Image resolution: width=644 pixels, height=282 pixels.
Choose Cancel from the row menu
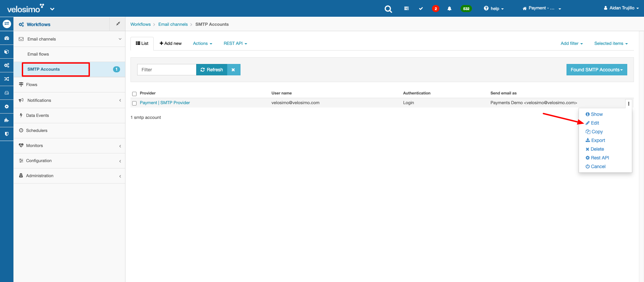point(595,166)
